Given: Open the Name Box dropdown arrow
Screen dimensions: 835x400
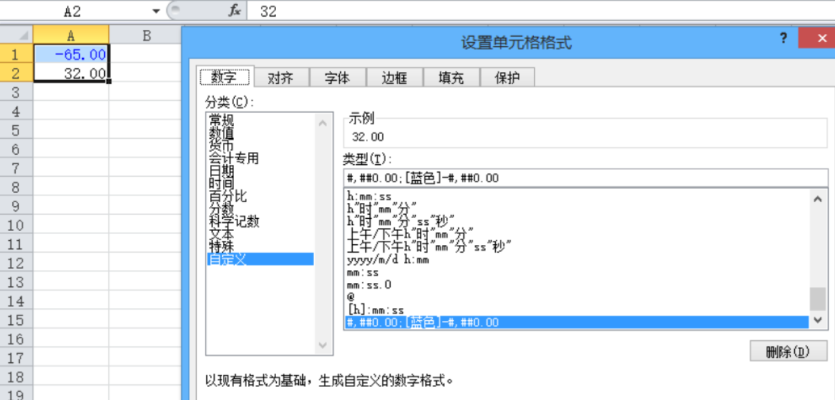Looking at the screenshot, I should (x=157, y=11).
